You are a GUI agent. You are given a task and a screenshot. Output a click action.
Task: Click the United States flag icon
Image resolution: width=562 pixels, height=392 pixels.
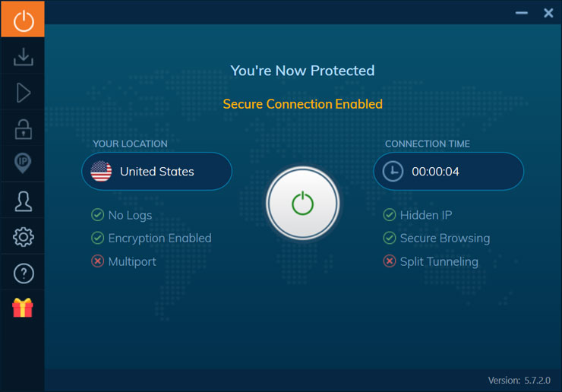101,172
